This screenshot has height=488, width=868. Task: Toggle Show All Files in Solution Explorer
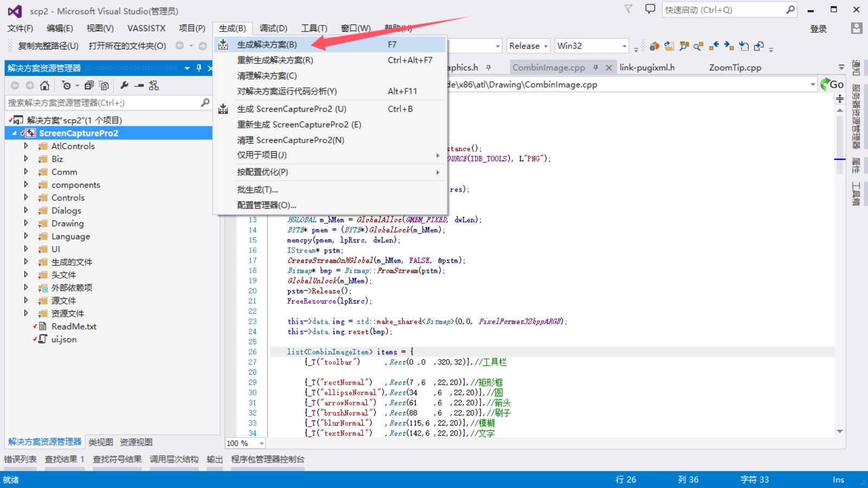[x=104, y=86]
